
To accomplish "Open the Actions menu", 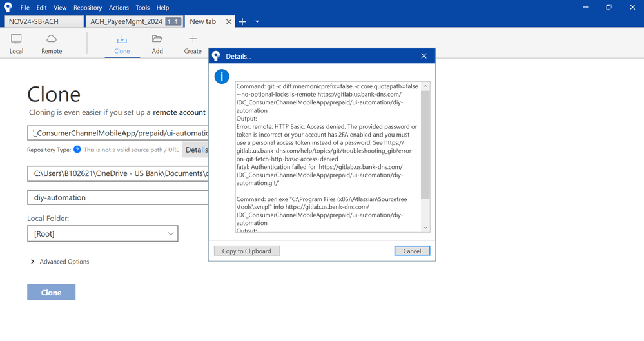I will click(119, 7).
